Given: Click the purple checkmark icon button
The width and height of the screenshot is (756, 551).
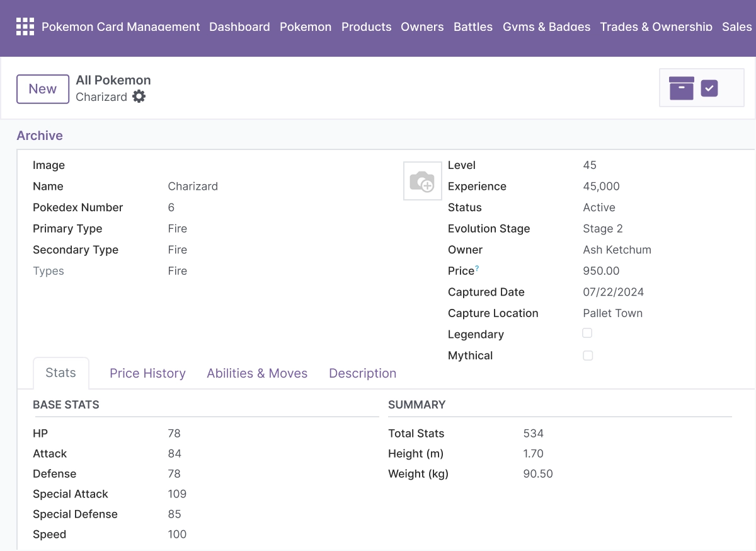Looking at the screenshot, I should click(709, 88).
